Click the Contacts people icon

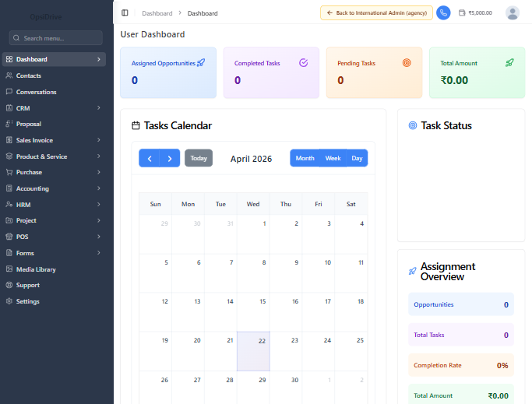(9, 76)
